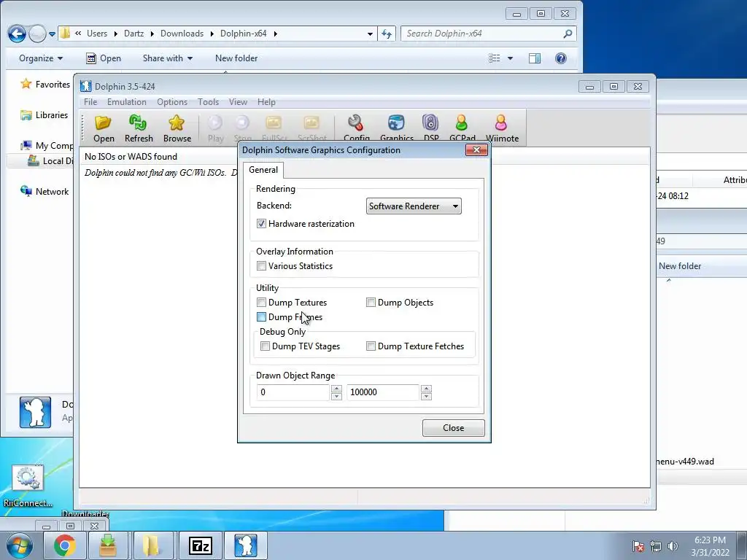Image resolution: width=747 pixels, height=560 pixels.
Task: Click the volume speaker tray icon
Action: coord(673,546)
